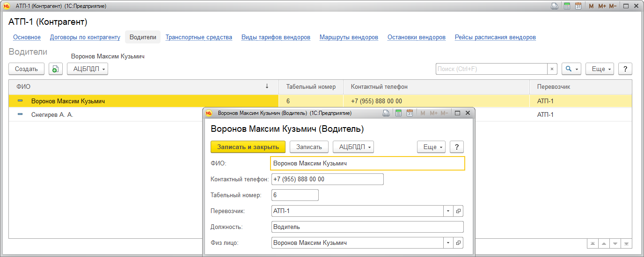Open the АЦБПДП dropdown in the list toolbar
Image resolution: width=644 pixels, height=257 pixels.
tap(88, 69)
